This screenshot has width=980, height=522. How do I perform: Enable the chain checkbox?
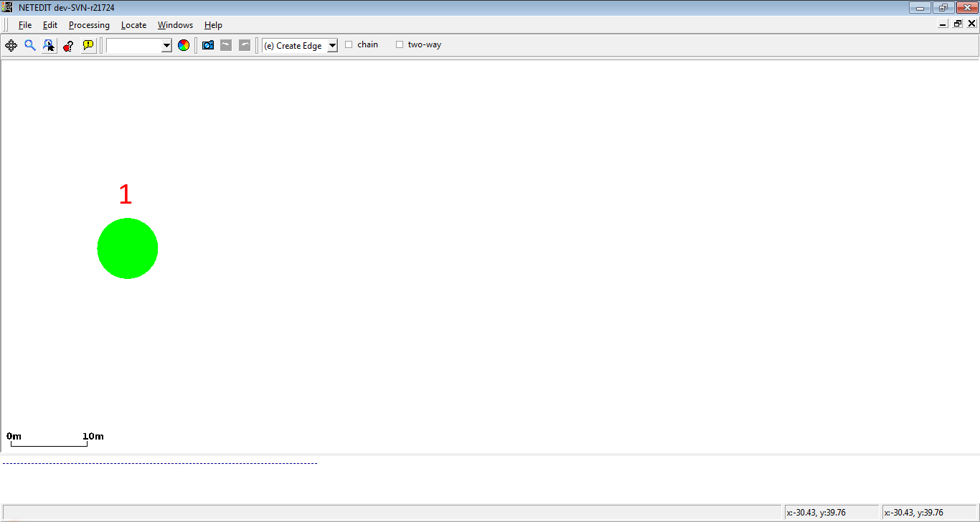349,44
